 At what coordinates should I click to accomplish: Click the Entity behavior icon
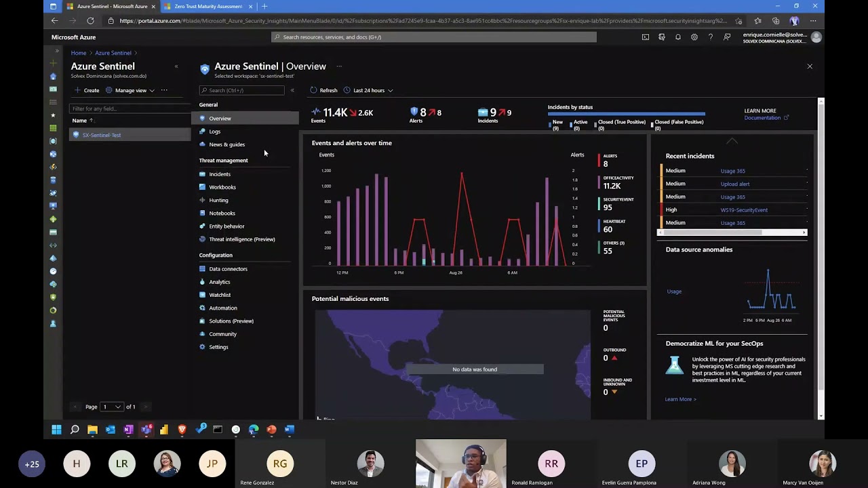tap(202, 226)
